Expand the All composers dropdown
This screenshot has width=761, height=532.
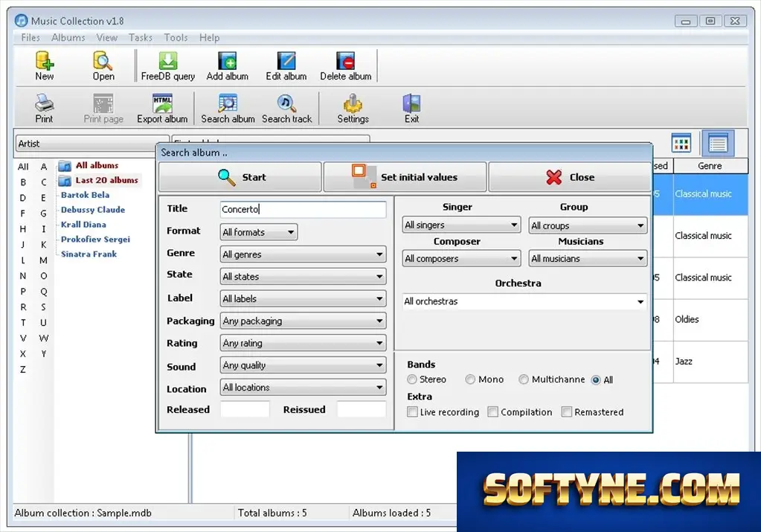[461, 259]
